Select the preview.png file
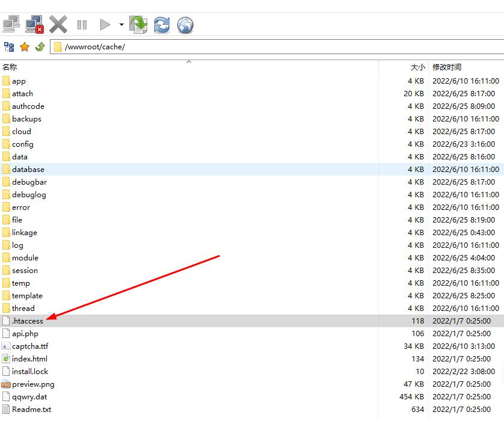Screen dimensions: 504x421 tap(33, 384)
